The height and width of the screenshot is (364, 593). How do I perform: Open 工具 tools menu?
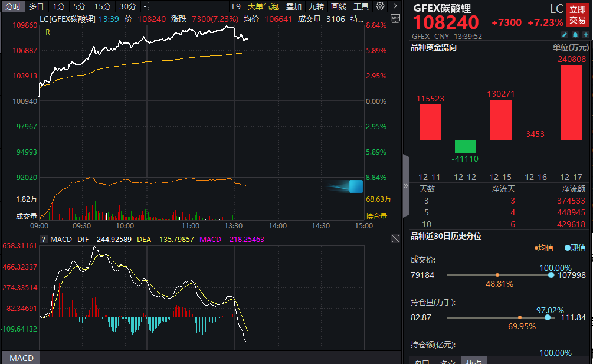361,6
